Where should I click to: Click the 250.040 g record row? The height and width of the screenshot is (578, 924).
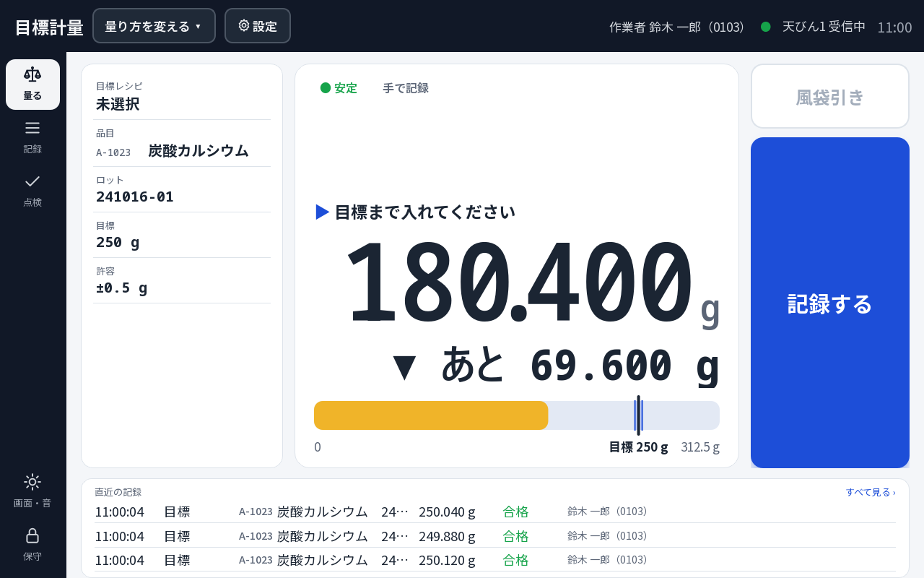(495, 512)
